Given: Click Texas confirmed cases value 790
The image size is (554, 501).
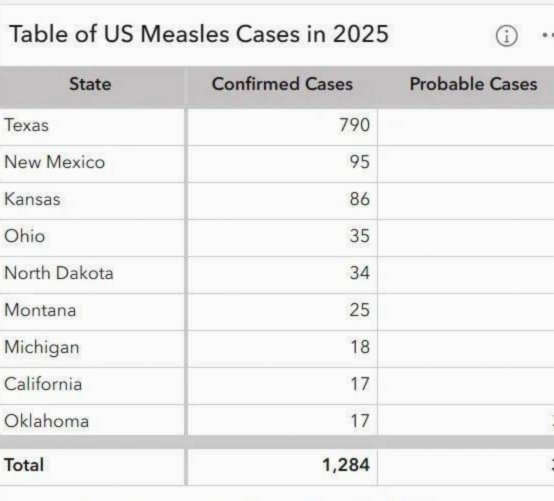Looking at the screenshot, I should (354, 125).
